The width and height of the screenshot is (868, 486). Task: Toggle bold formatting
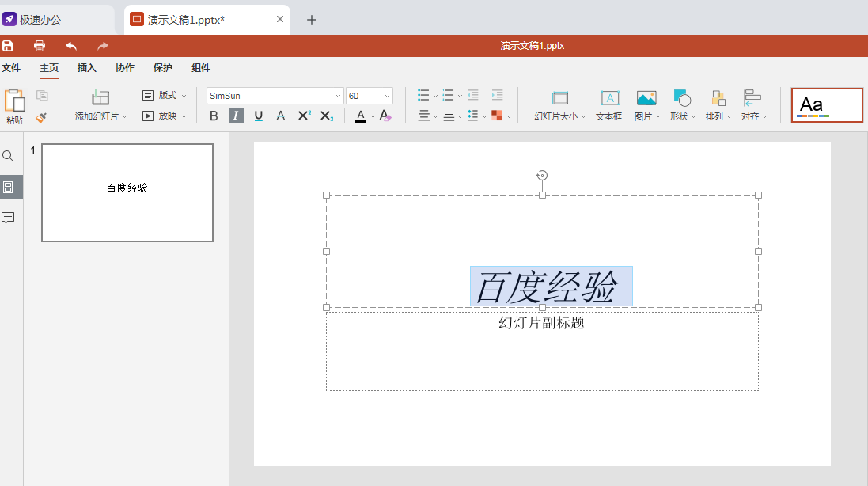pos(214,116)
